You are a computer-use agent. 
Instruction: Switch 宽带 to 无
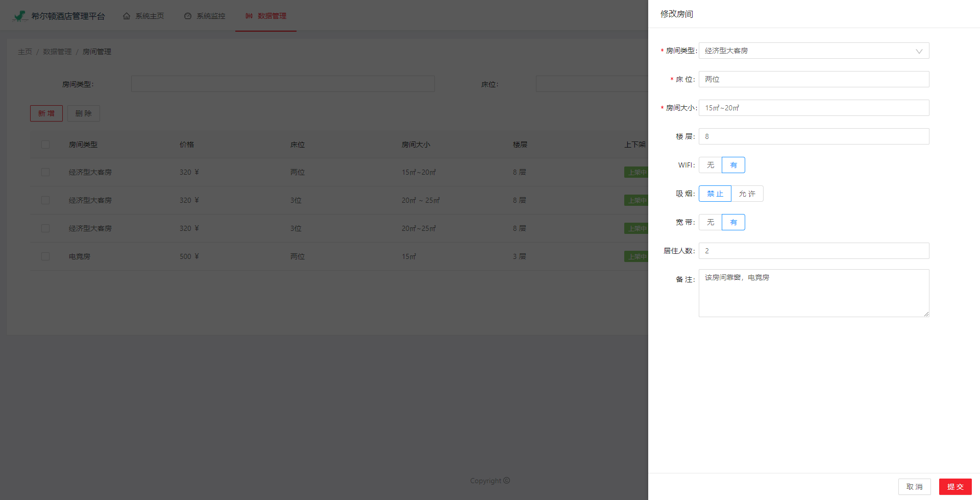coord(710,222)
